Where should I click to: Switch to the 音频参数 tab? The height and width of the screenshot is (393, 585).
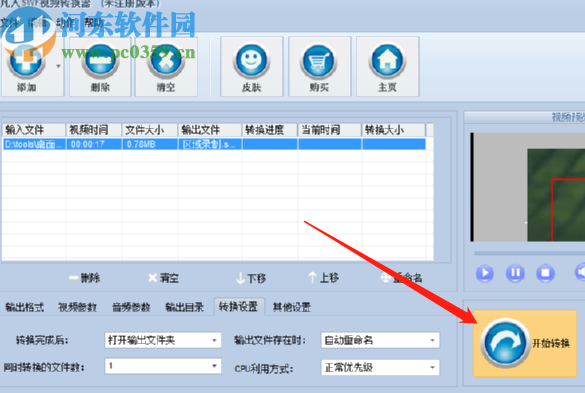[131, 307]
